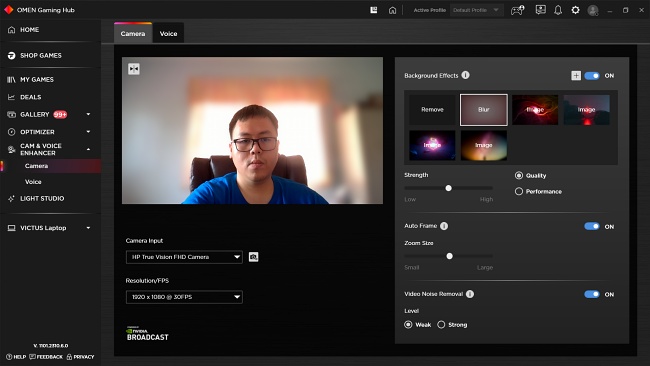Screen dimensions: 650x366
Task: Click the Auto Frame info icon
Action: coord(444,226)
